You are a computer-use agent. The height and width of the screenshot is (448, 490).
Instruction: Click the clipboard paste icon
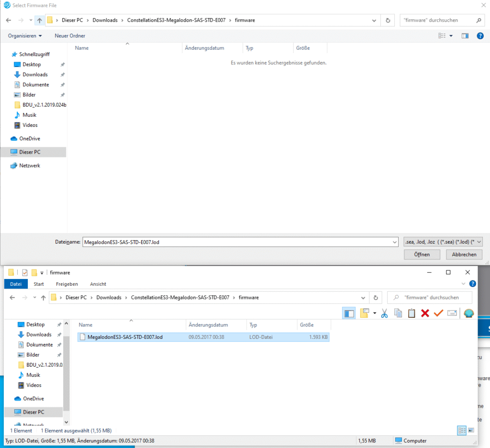tap(412, 313)
